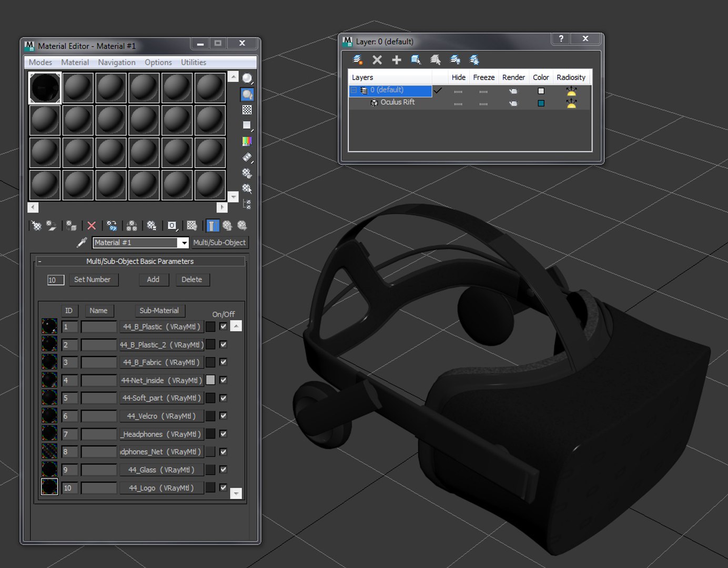Disable the 44-Net_inside sub-material checkbox
728x568 pixels.
[x=224, y=380]
